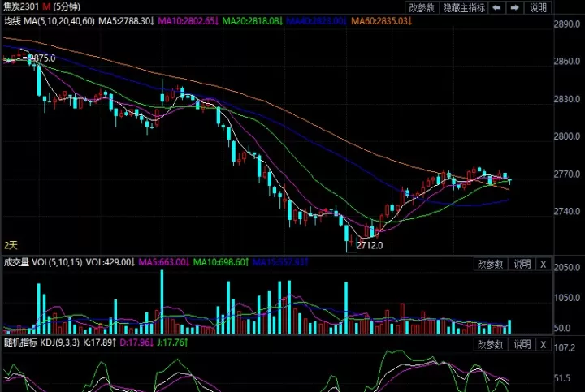585x392 pixels.
Task: Open 说明 in the KDJ indicator panel
Action: click(x=522, y=344)
